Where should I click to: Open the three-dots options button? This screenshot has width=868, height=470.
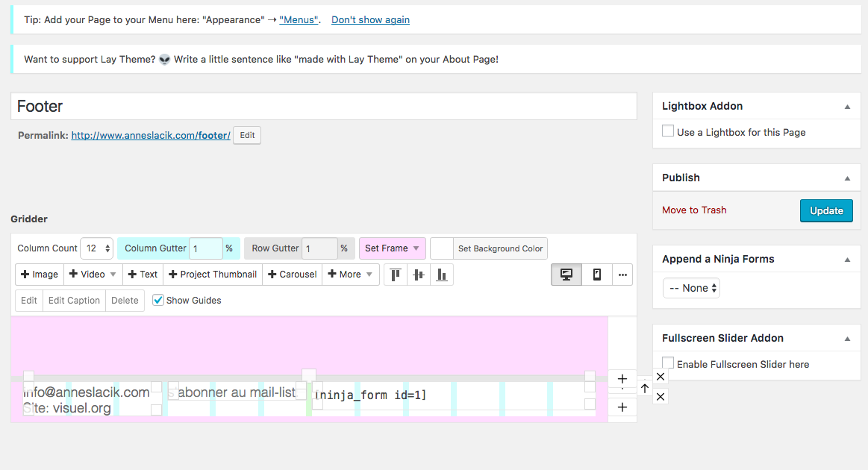coord(623,275)
